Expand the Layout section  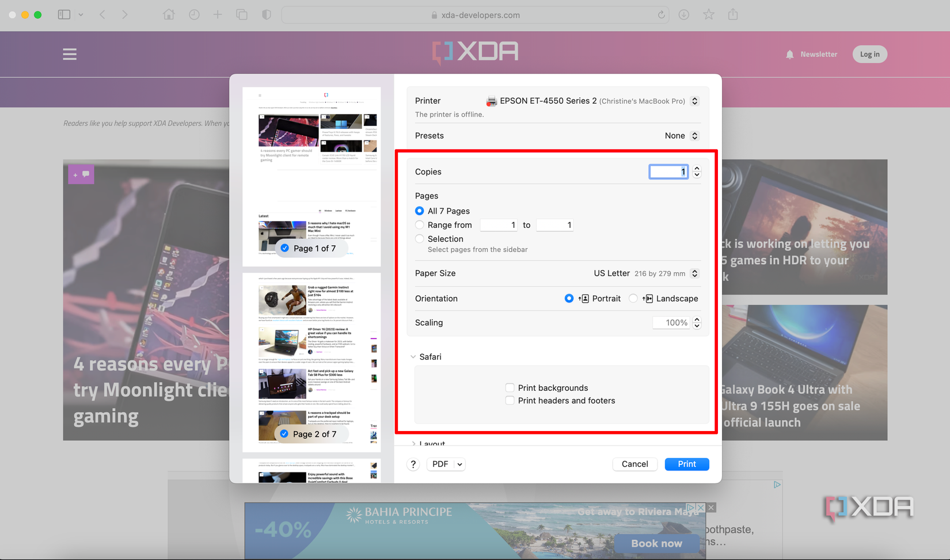[x=413, y=443]
